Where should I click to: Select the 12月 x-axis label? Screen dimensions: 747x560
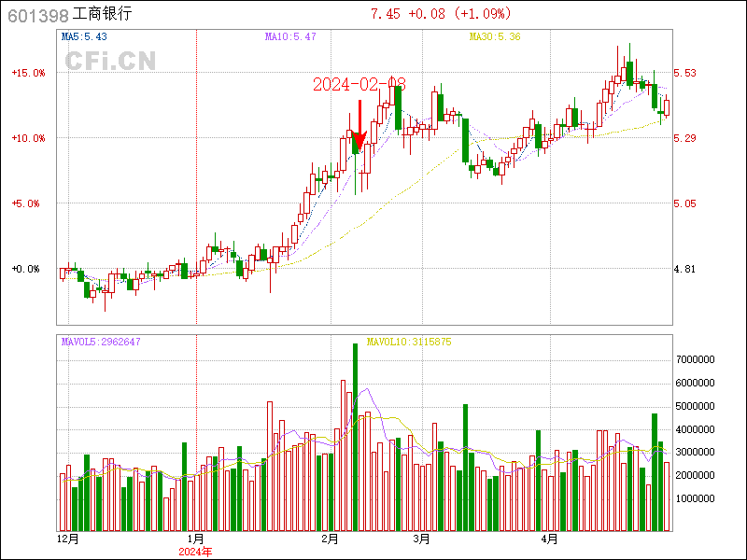point(67,539)
